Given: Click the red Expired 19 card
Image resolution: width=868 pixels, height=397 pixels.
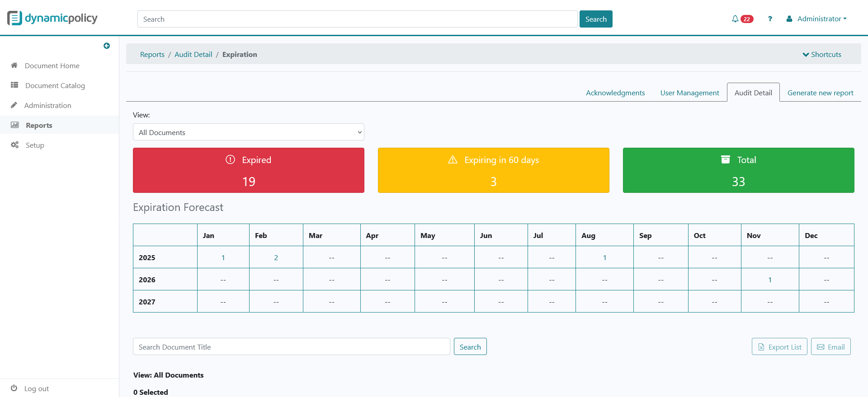Looking at the screenshot, I should (249, 170).
